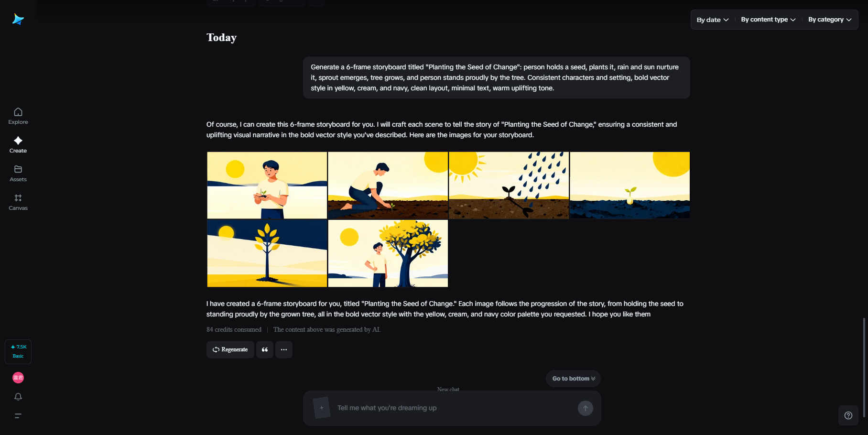Image resolution: width=868 pixels, height=435 pixels.
Task: Open the Assets folder in sidebar
Action: (x=18, y=174)
